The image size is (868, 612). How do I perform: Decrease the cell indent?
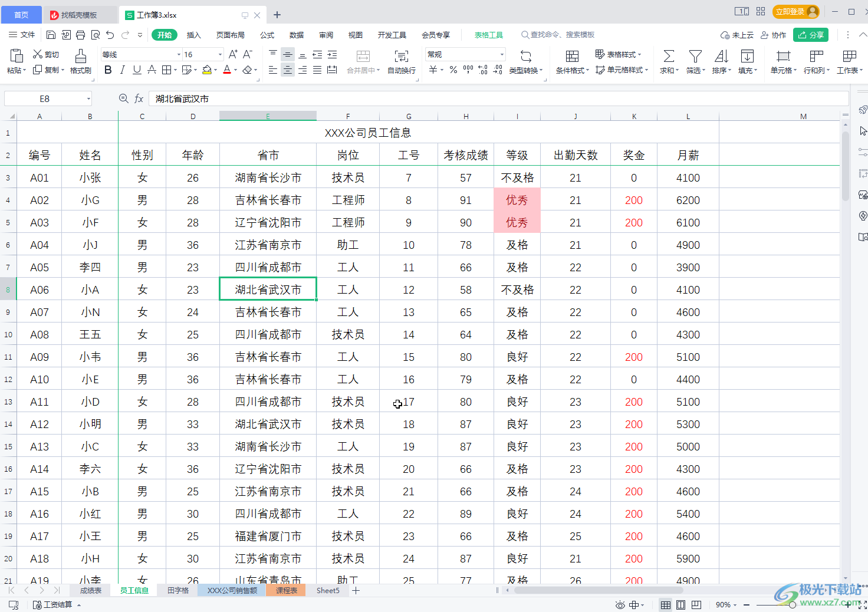click(317, 54)
